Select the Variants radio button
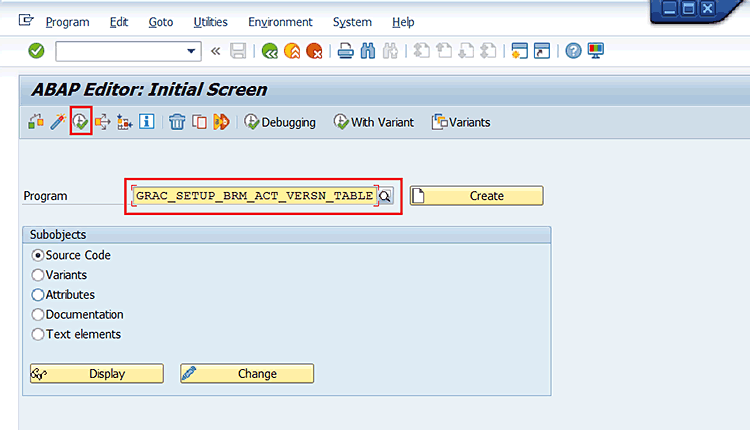 point(38,275)
